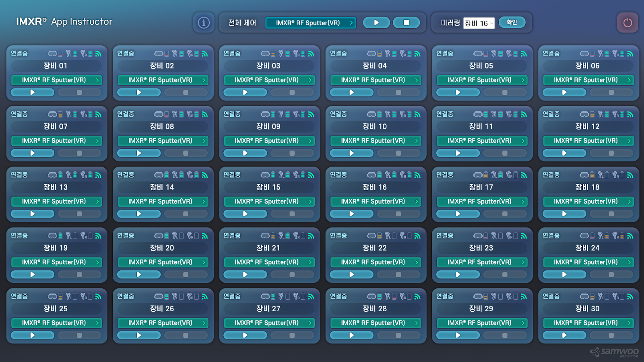This screenshot has width=644, height=362.
Task: Click left controller icon on 장비 02
Action: (175, 53)
